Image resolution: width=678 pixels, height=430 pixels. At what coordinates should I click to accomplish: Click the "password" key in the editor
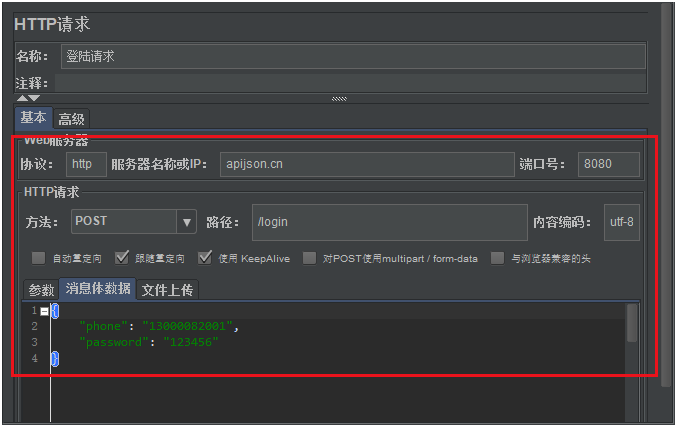pyautogui.click(x=114, y=342)
